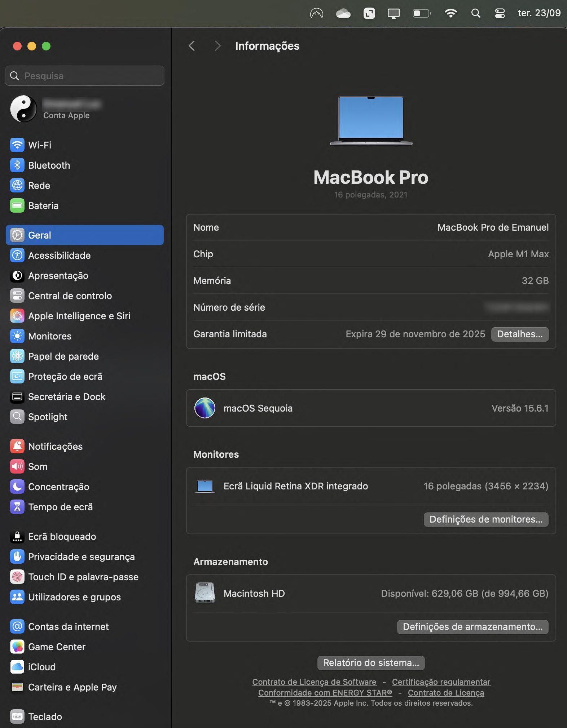Open Proteção de ecrã settings

[x=85, y=376]
